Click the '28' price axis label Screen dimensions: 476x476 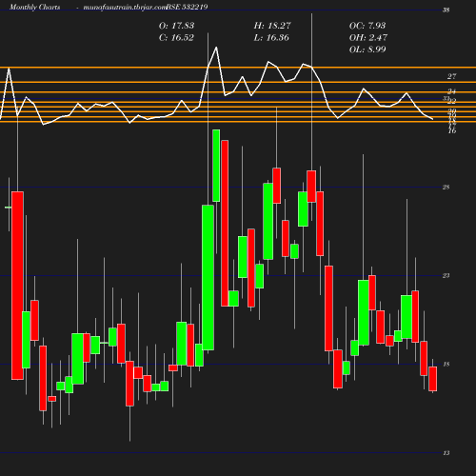[x=446, y=188]
